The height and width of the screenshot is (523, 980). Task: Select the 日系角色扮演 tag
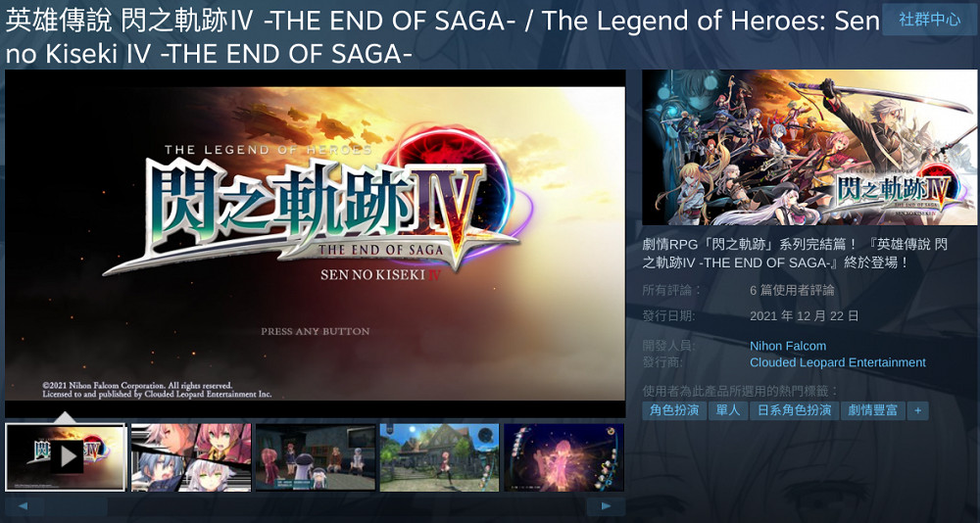(x=794, y=410)
